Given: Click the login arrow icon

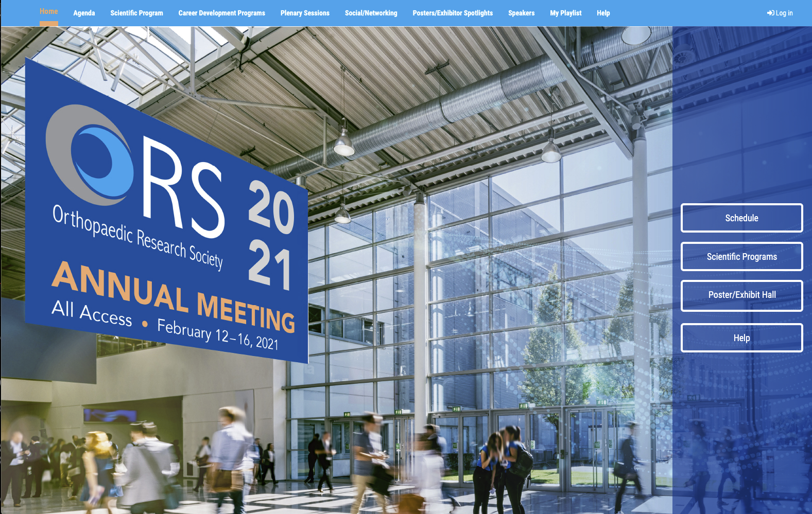Looking at the screenshot, I should (x=770, y=13).
